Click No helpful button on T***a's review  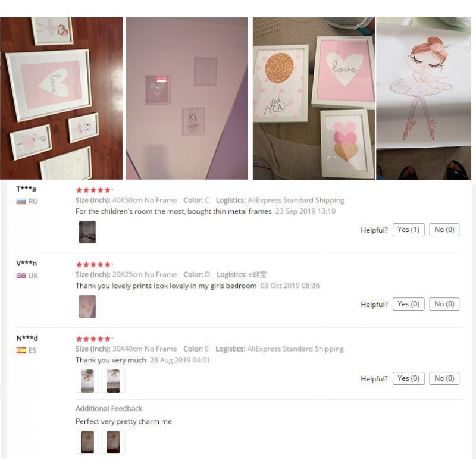tap(444, 230)
